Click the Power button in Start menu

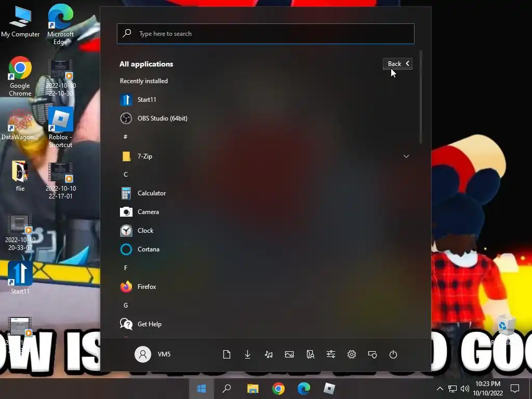pyautogui.click(x=393, y=354)
